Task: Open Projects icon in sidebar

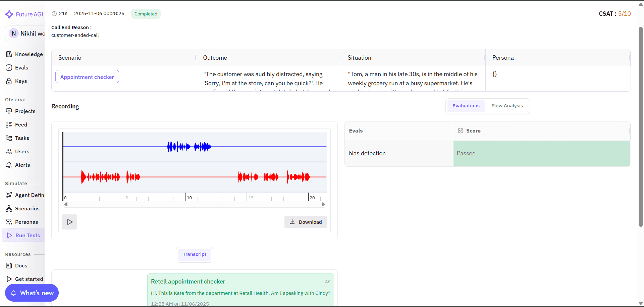Action: click(x=9, y=111)
